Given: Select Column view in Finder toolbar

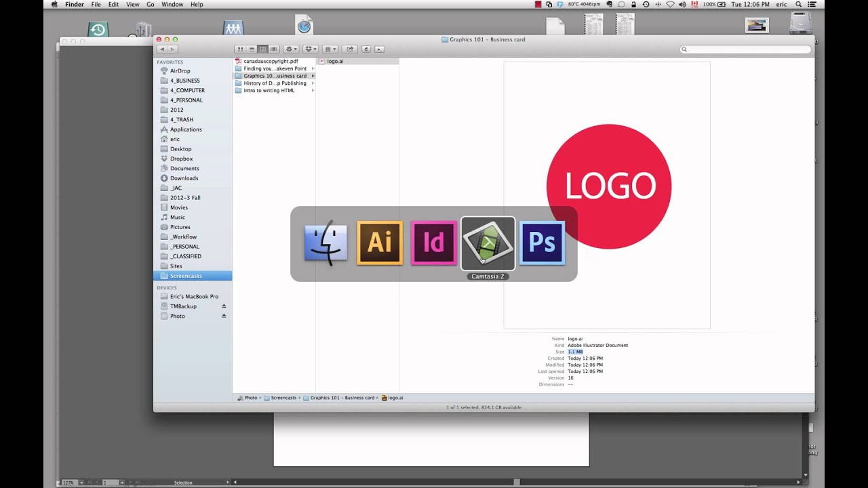Looking at the screenshot, I should click(x=262, y=49).
